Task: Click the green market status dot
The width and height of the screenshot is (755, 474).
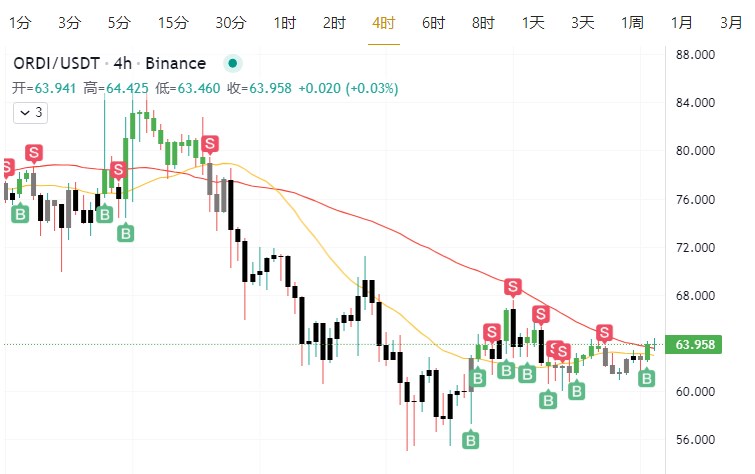Action: tap(233, 63)
